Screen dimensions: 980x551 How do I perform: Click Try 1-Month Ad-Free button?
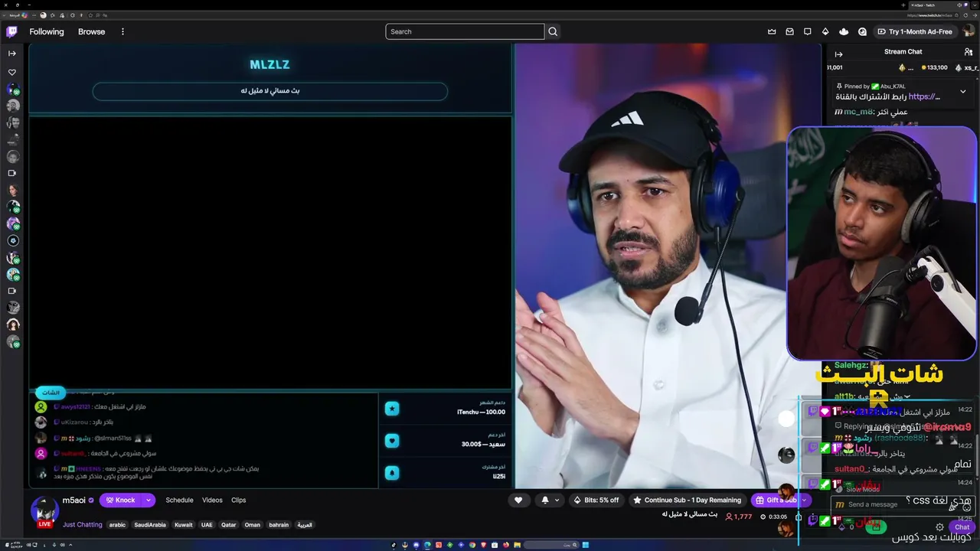point(915,31)
